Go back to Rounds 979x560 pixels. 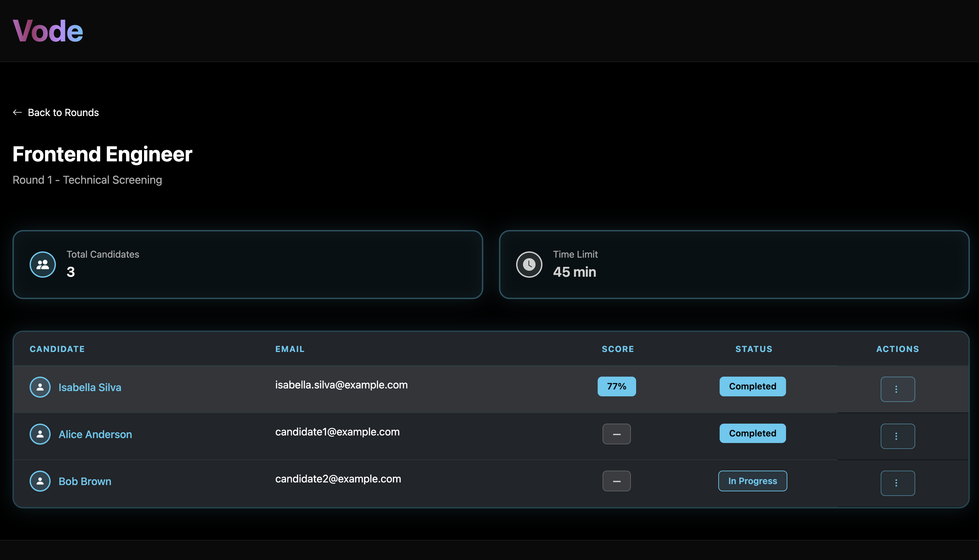tap(63, 112)
